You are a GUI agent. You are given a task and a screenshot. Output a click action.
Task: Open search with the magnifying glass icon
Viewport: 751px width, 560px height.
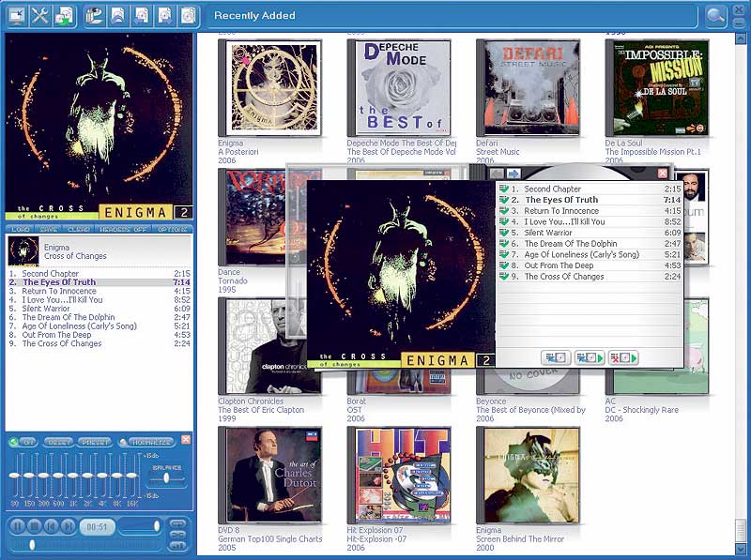click(x=715, y=16)
